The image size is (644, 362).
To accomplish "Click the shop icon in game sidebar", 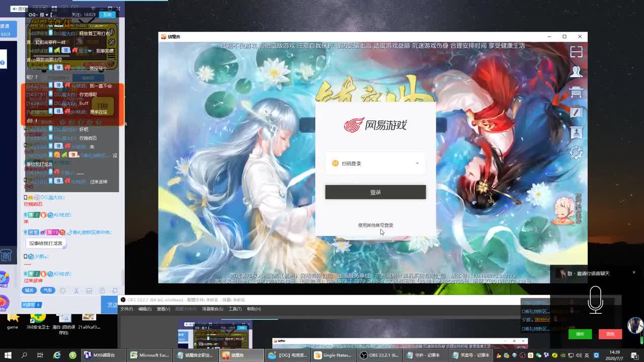I will click(576, 92).
